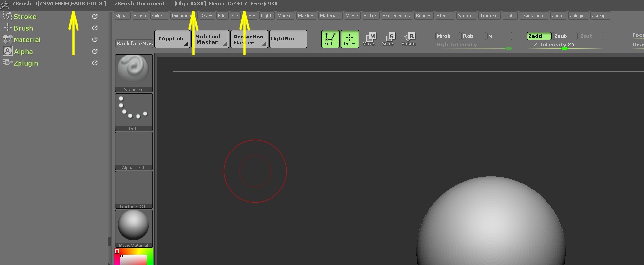This screenshot has width=644, height=265.
Task: Select the Move tool
Action: (369, 39)
